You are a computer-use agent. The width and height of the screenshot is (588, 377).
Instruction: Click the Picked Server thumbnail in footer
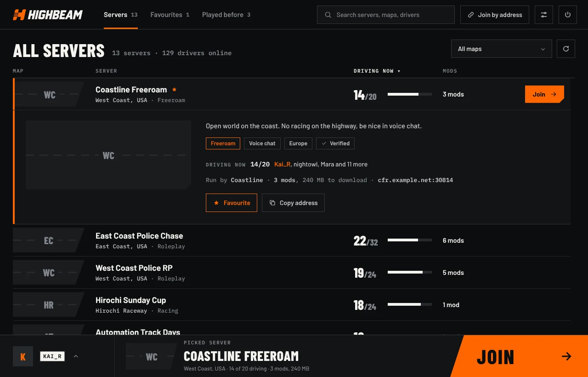point(151,356)
